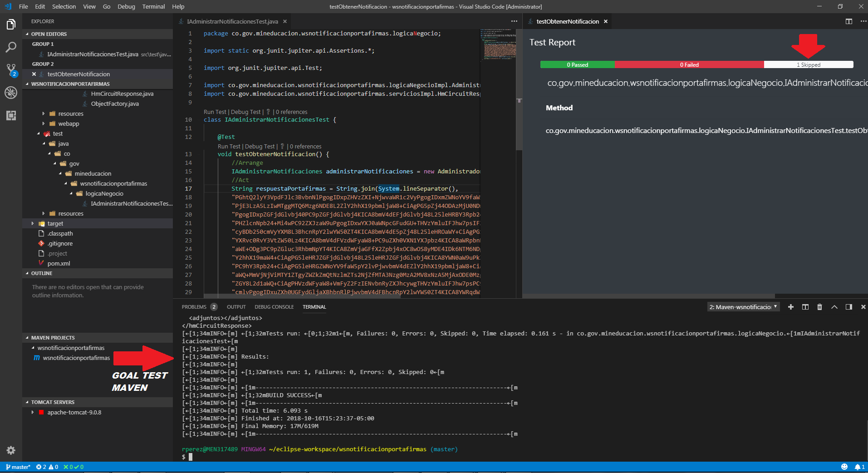Expand apache-tomcat-9.0.8 server entry

[x=32, y=412]
